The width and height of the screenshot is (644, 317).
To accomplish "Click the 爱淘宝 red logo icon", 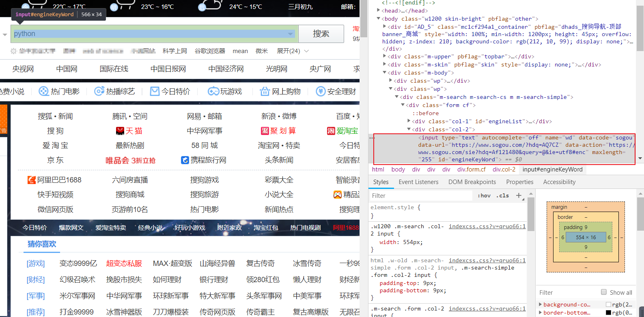I will 331,131.
